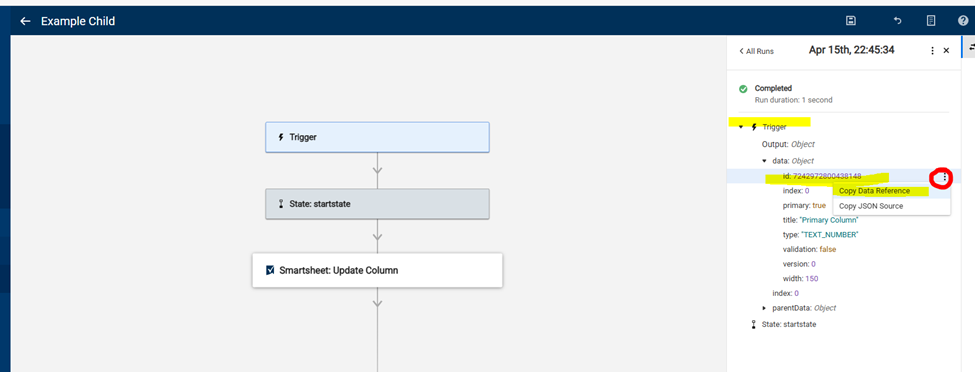Screen dimensions: 975x372
Task: Select State: startstate in run tree
Action: pyautogui.click(x=783, y=324)
